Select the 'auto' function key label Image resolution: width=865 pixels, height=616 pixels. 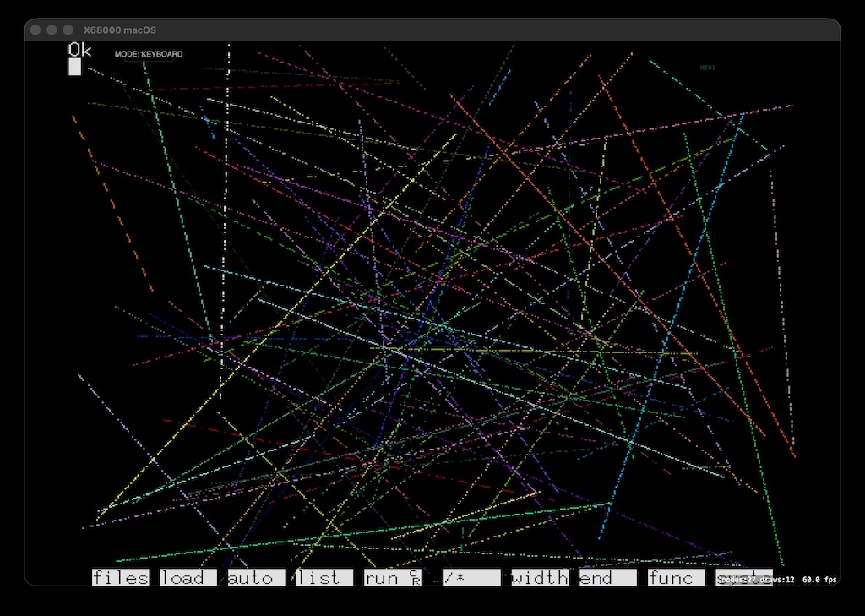257,578
